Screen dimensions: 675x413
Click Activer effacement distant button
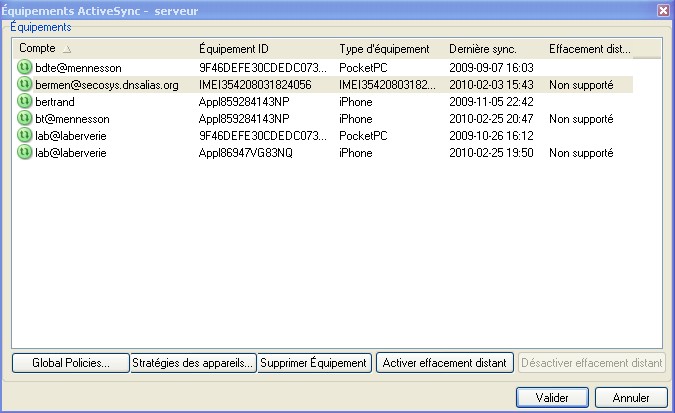[446, 363]
